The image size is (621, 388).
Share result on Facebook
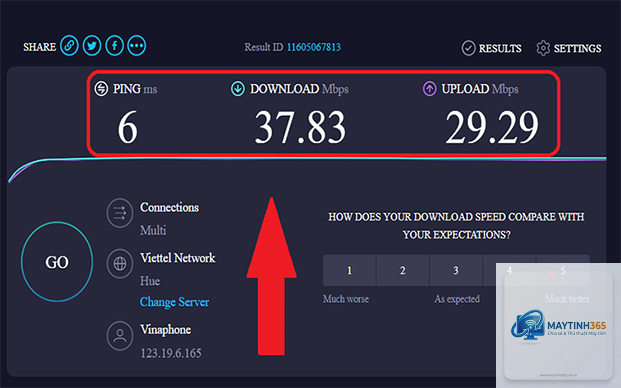pyautogui.click(x=114, y=46)
